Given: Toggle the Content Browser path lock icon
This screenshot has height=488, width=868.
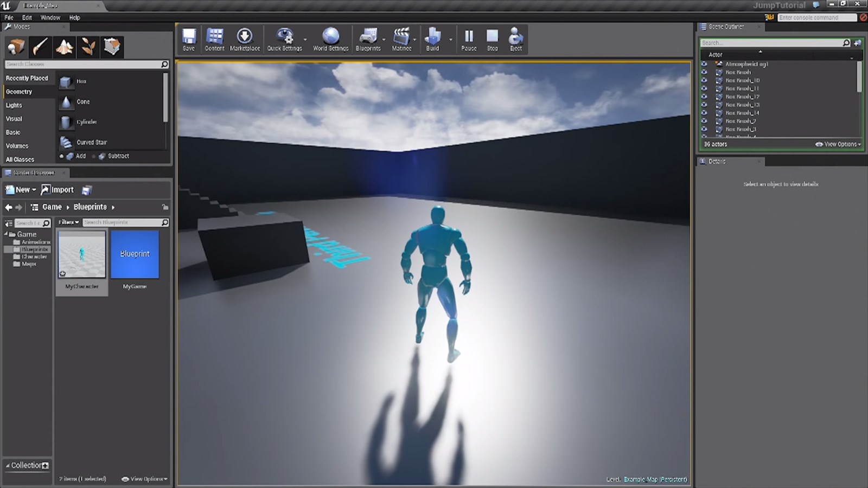Looking at the screenshot, I should pyautogui.click(x=165, y=207).
